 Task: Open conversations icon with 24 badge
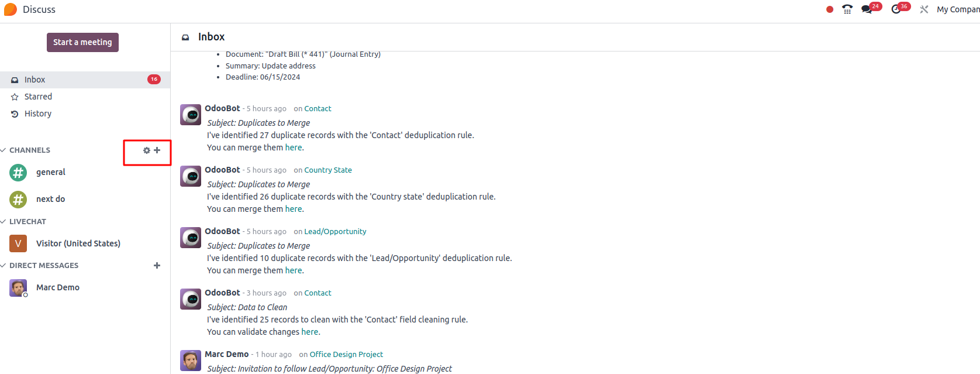click(x=867, y=9)
